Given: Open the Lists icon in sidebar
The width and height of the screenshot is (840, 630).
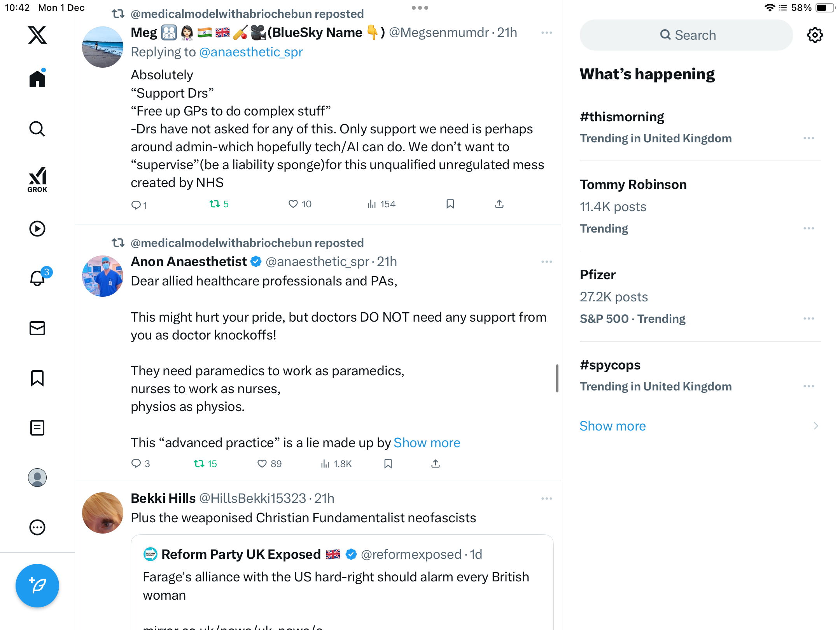Looking at the screenshot, I should [x=37, y=428].
